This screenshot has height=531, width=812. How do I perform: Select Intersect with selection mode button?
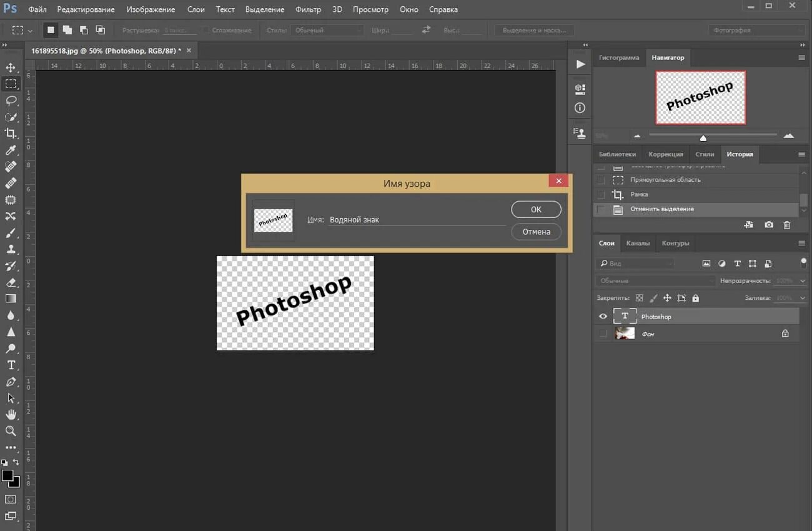(100, 30)
